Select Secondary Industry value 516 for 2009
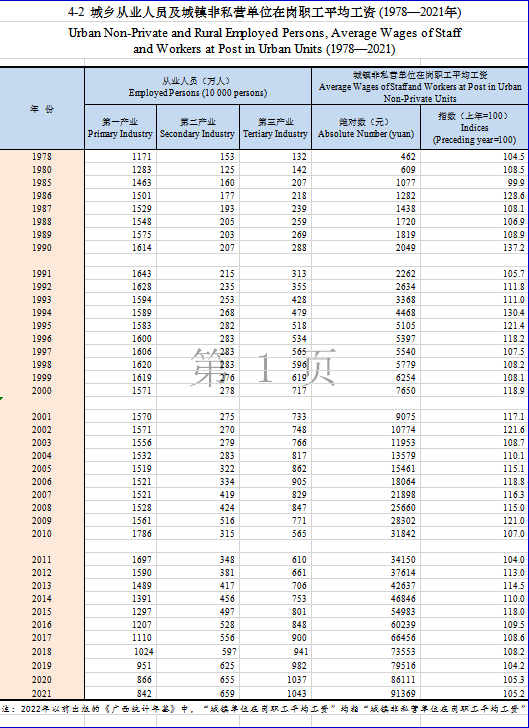Viewport: 529px width, 728px height. pos(198,520)
